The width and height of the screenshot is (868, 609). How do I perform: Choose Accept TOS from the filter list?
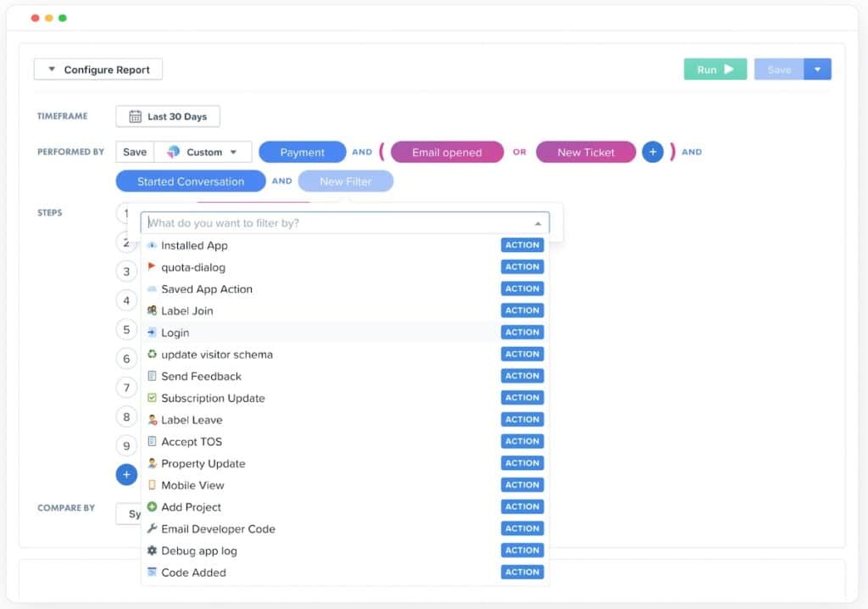tap(194, 441)
